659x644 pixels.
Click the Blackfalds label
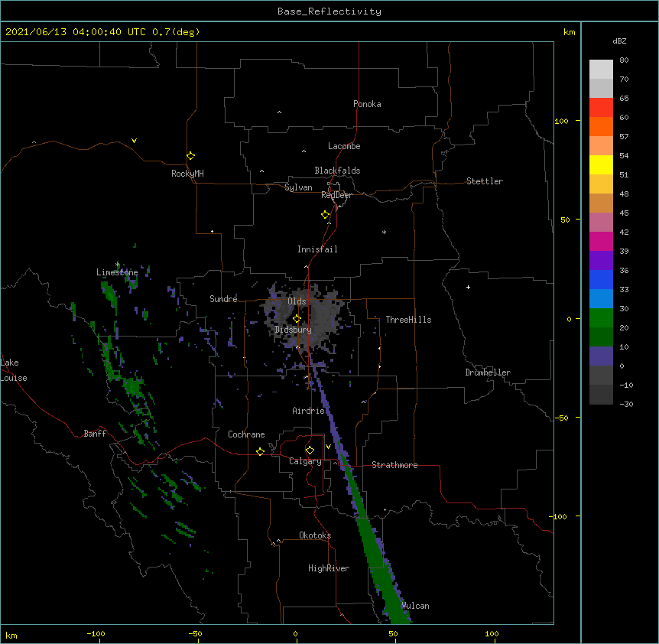[x=337, y=171]
